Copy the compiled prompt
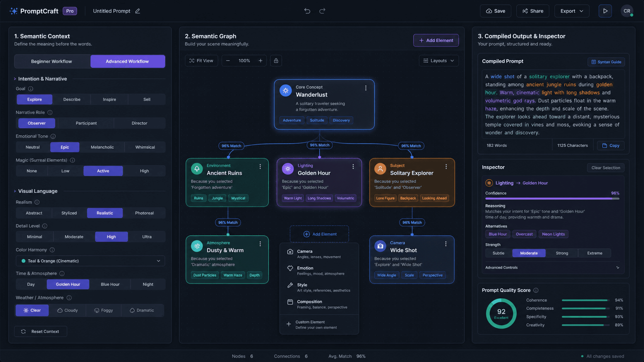The height and width of the screenshot is (362, 644). (611, 145)
